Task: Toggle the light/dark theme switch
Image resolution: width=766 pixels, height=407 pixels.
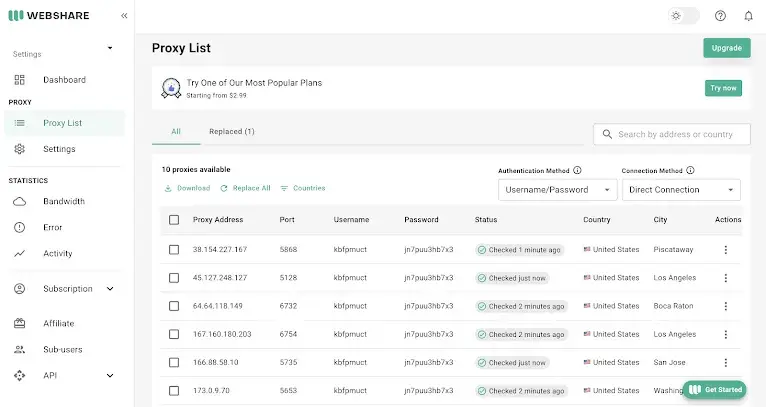Action: pyautogui.click(x=684, y=16)
